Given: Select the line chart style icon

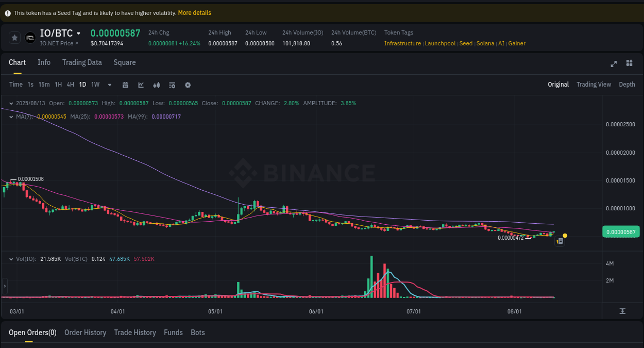Looking at the screenshot, I should (x=141, y=85).
